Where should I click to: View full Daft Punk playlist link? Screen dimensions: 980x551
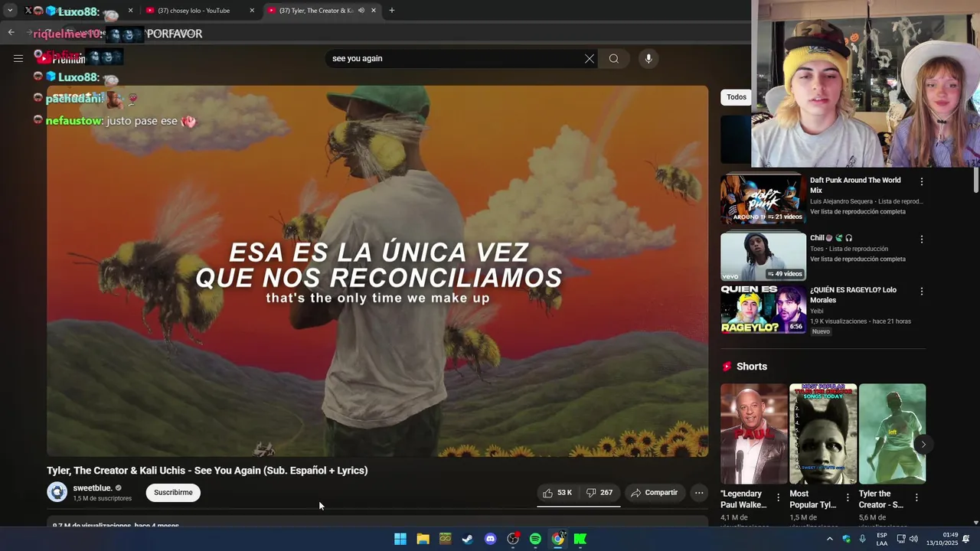[857, 212]
